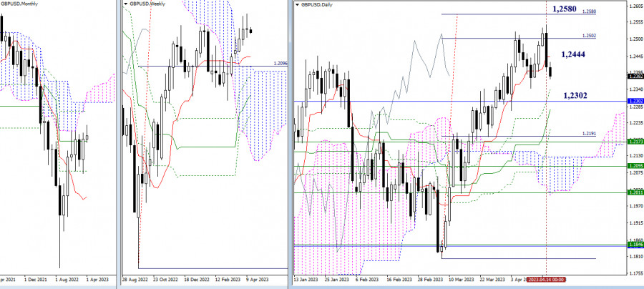
Task: Click the 25 Jan 2023 date on Daily axis
Action: point(336,280)
